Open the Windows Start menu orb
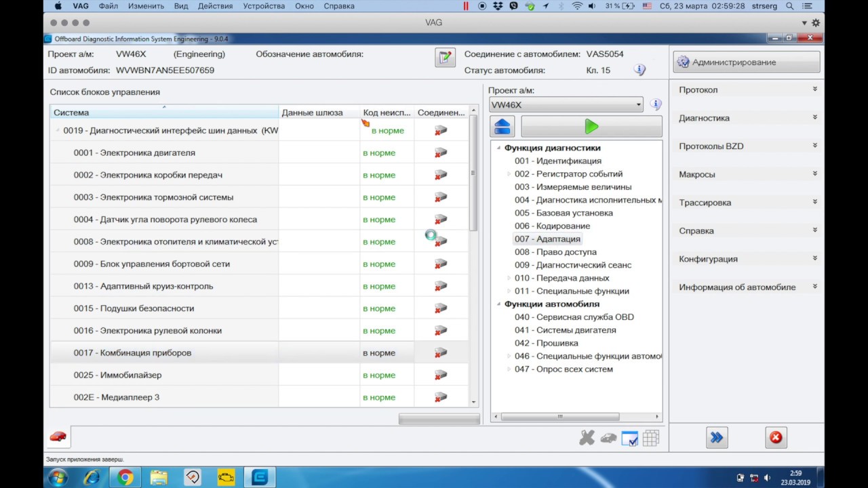This screenshot has height=488, width=868. coord(57,478)
